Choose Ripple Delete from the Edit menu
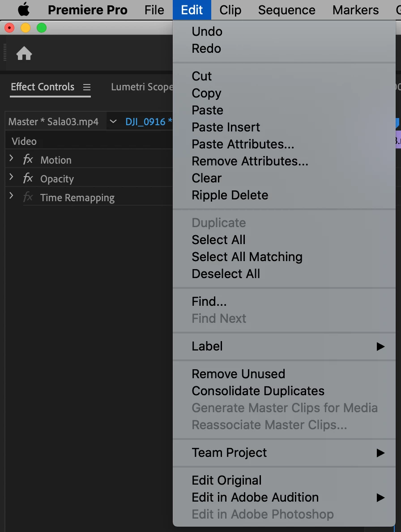 pyautogui.click(x=230, y=195)
